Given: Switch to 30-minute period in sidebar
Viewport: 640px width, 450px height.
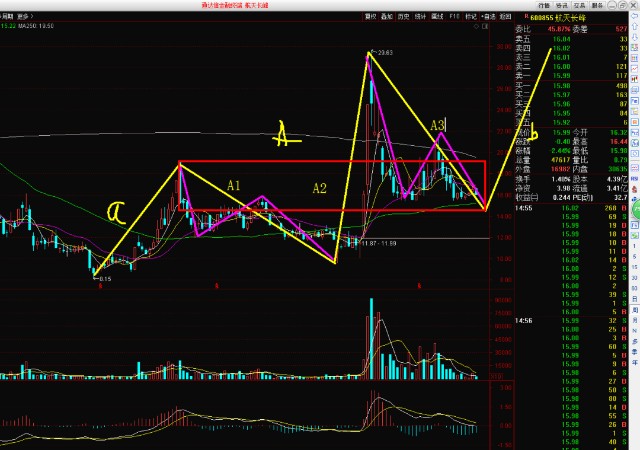Looking at the screenshot, I should pyautogui.click(x=635, y=278).
